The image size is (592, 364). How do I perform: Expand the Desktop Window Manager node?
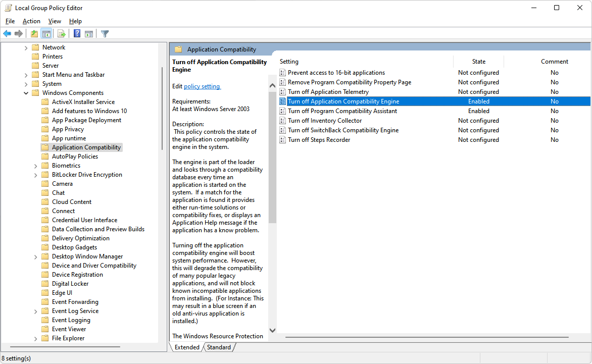(35, 257)
